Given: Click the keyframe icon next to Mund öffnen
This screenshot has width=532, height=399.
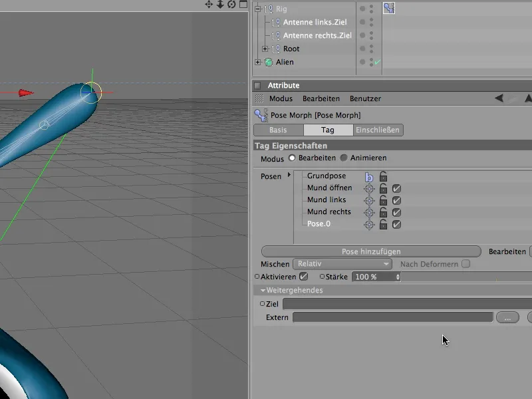Looking at the screenshot, I should 370,188.
